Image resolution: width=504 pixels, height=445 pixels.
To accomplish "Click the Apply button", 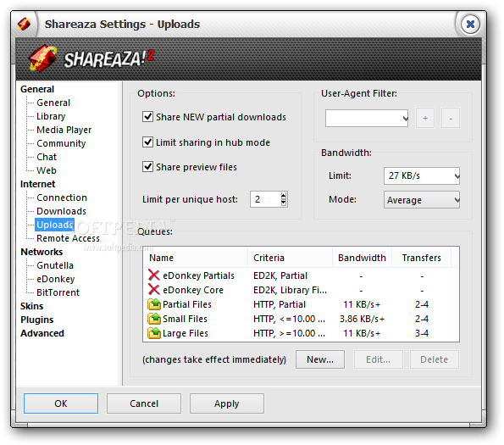I will [227, 403].
